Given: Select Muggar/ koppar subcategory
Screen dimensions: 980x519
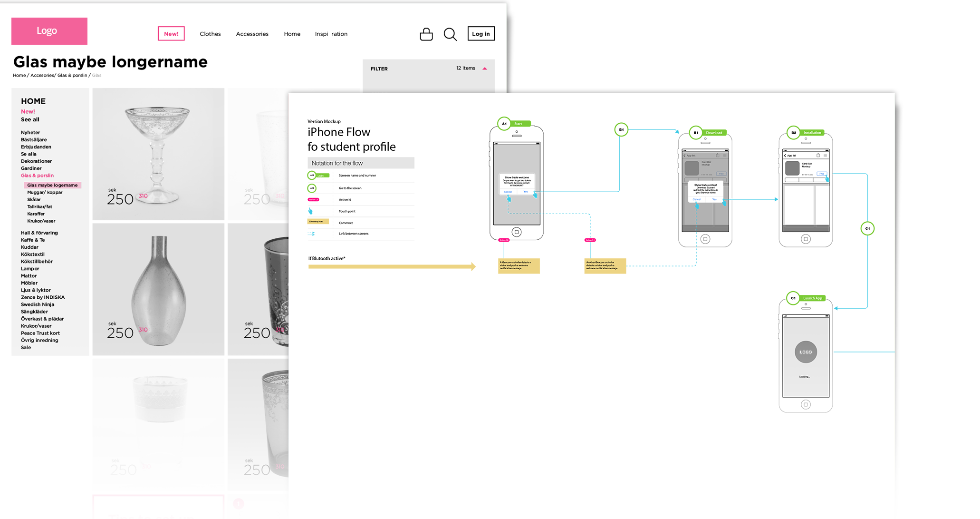Looking at the screenshot, I should tap(45, 192).
